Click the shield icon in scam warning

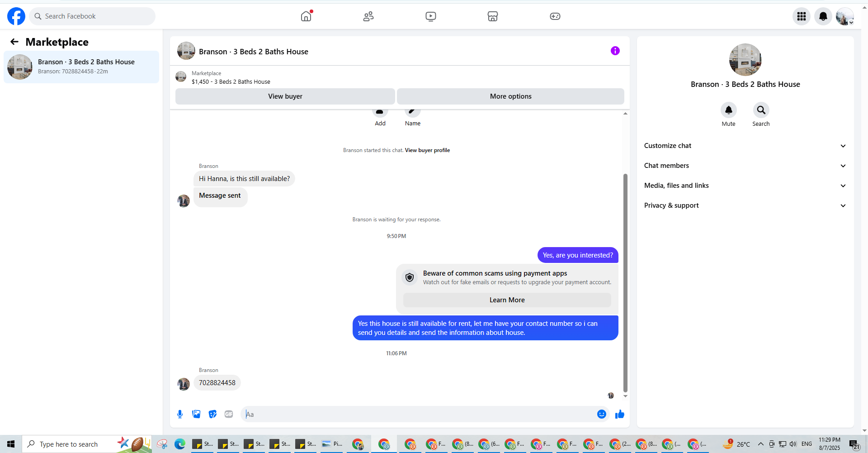click(x=410, y=277)
